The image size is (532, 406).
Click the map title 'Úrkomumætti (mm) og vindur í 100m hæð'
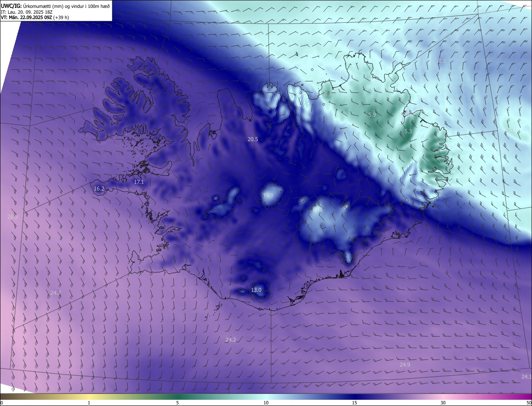coord(67,6)
